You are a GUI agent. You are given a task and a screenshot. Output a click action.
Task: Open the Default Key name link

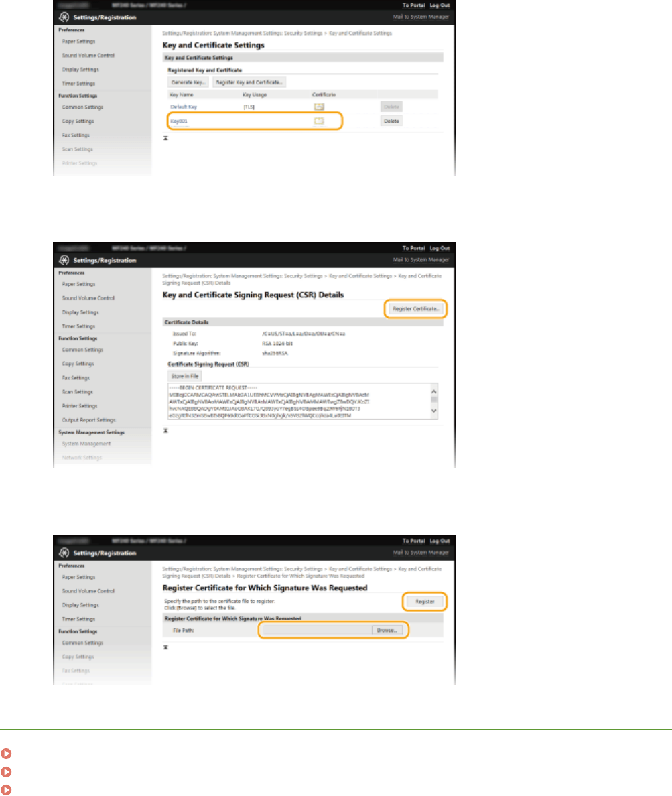coord(184,107)
